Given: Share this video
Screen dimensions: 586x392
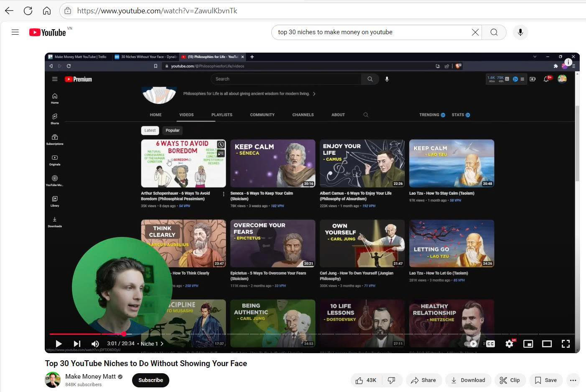Looking at the screenshot, I should [x=423, y=380].
